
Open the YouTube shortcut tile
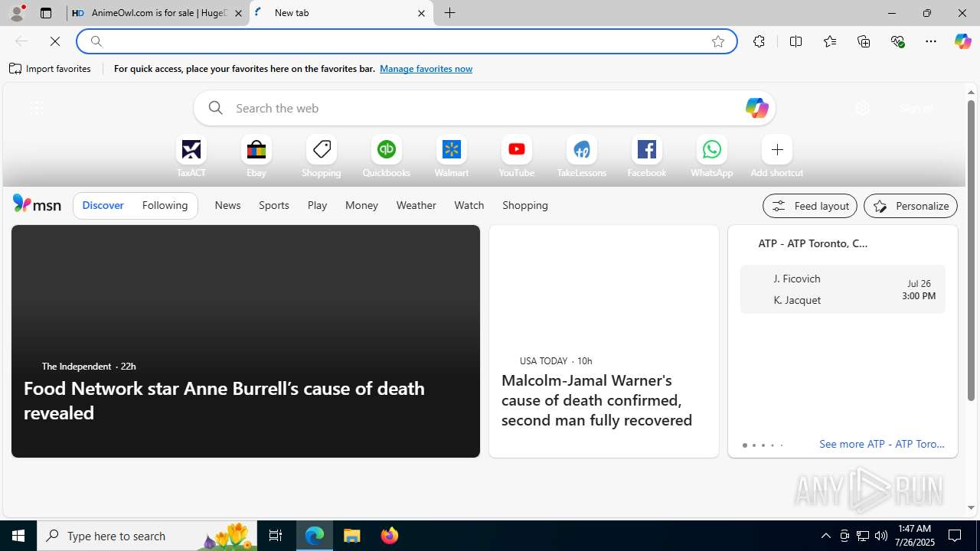coord(517,157)
